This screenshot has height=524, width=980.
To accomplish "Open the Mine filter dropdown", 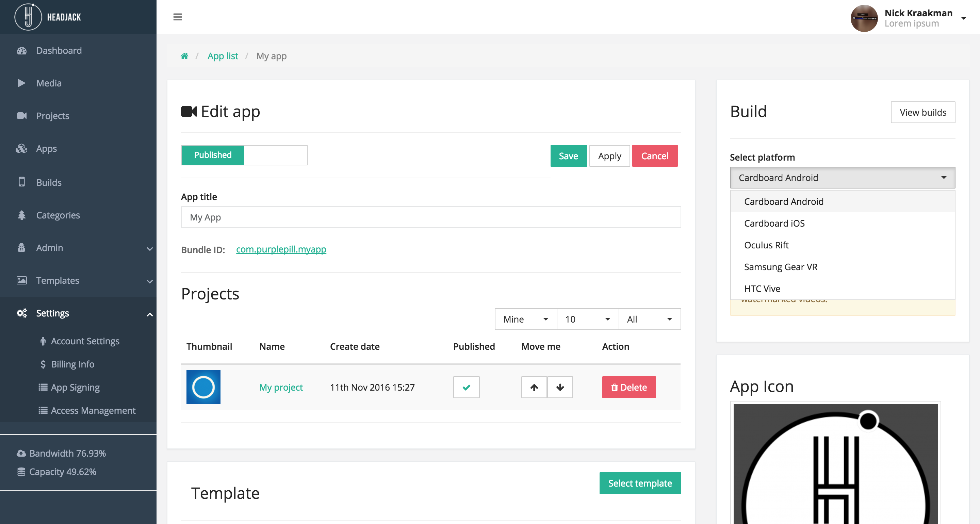I will (525, 319).
